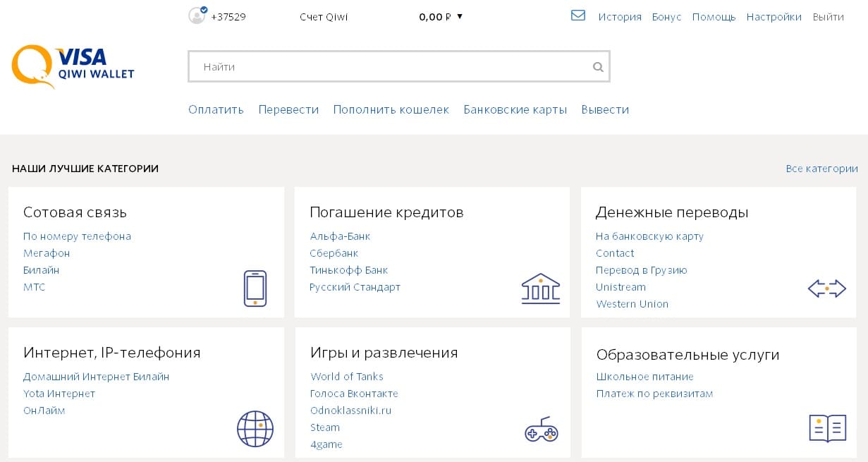Screen dimensions: 868x462
Task: Open Настройки in top bar
Action: click(x=774, y=17)
